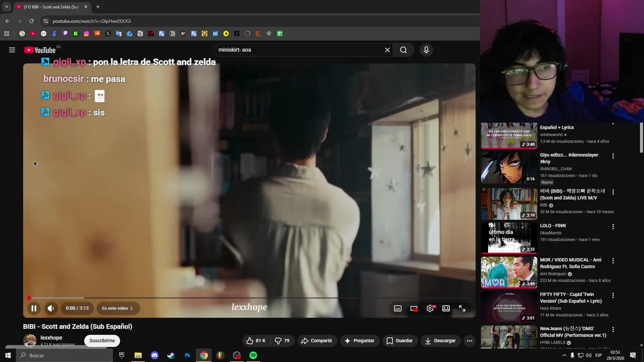Select the 'BIBI - Scott and Zelda' tab

click(x=51, y=7)
